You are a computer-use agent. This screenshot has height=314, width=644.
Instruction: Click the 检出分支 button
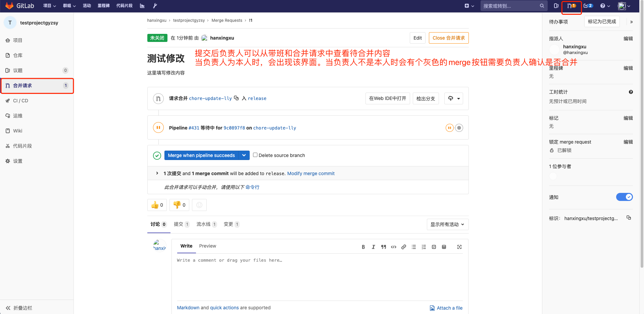(426, 98)
